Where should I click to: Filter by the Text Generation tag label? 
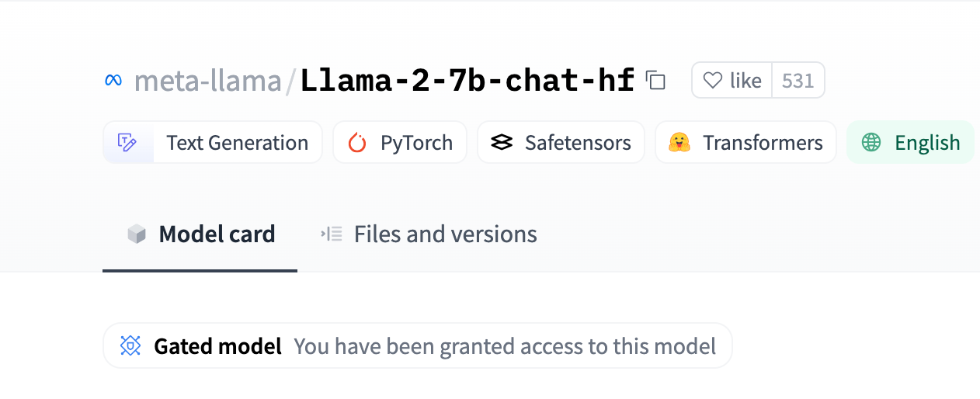coord(237,143)
